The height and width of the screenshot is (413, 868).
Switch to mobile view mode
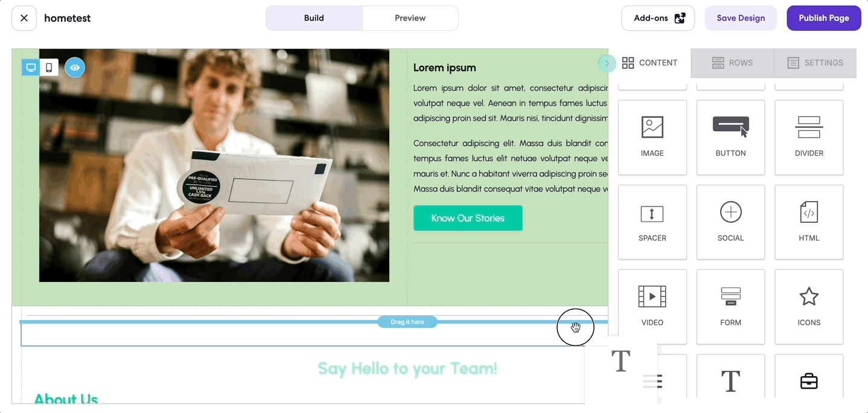pos(49,68)
